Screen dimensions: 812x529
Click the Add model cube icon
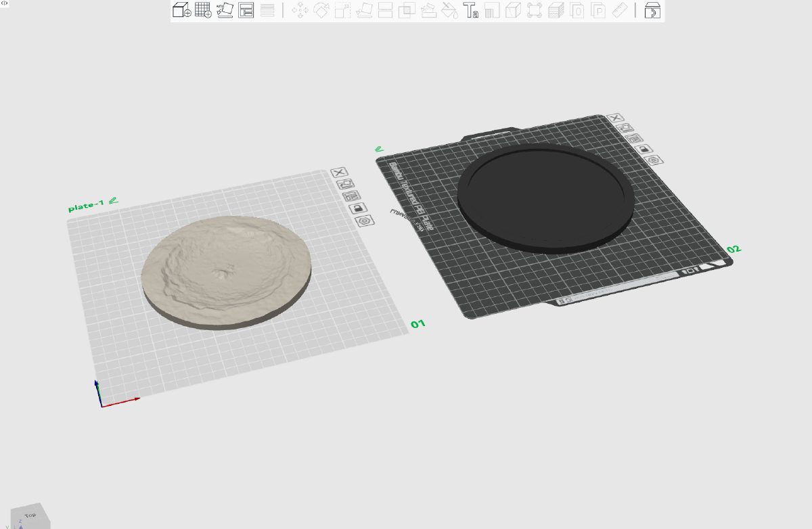click(x=181, y=10)
